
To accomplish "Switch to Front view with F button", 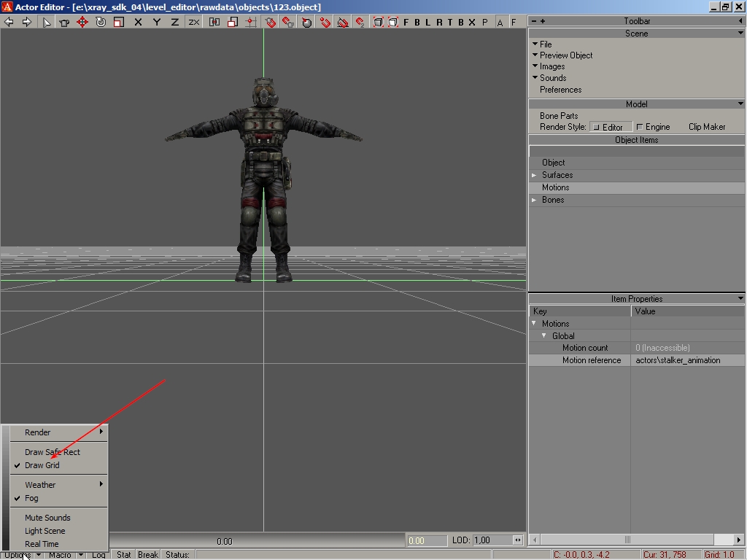I will (x=406, y=22).
